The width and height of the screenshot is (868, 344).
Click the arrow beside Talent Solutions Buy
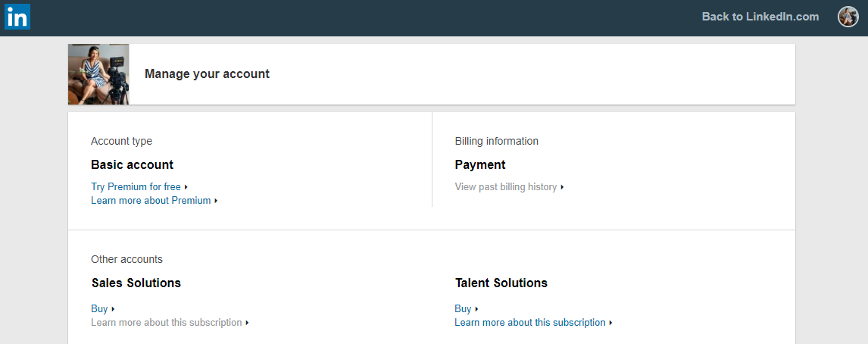[x=476, y=309]
